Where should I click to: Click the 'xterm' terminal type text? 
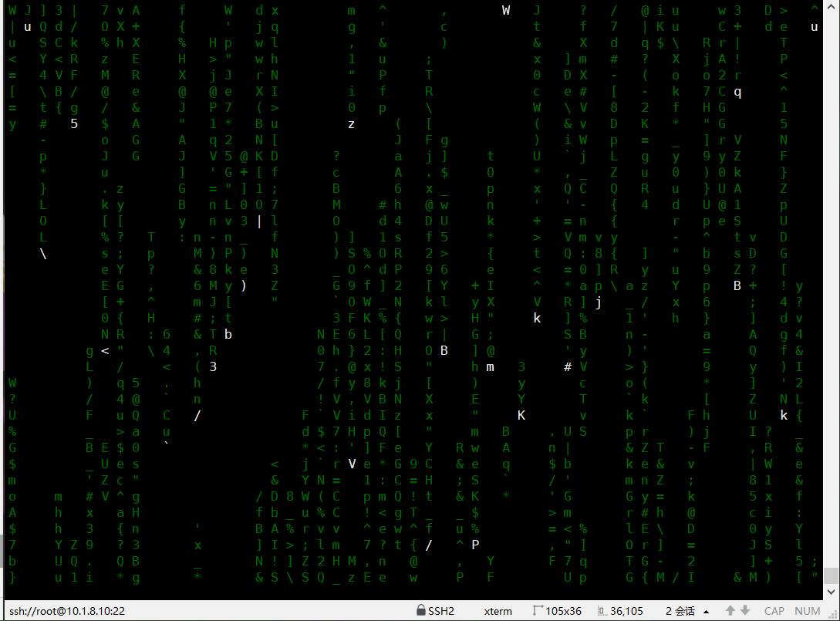498,611
